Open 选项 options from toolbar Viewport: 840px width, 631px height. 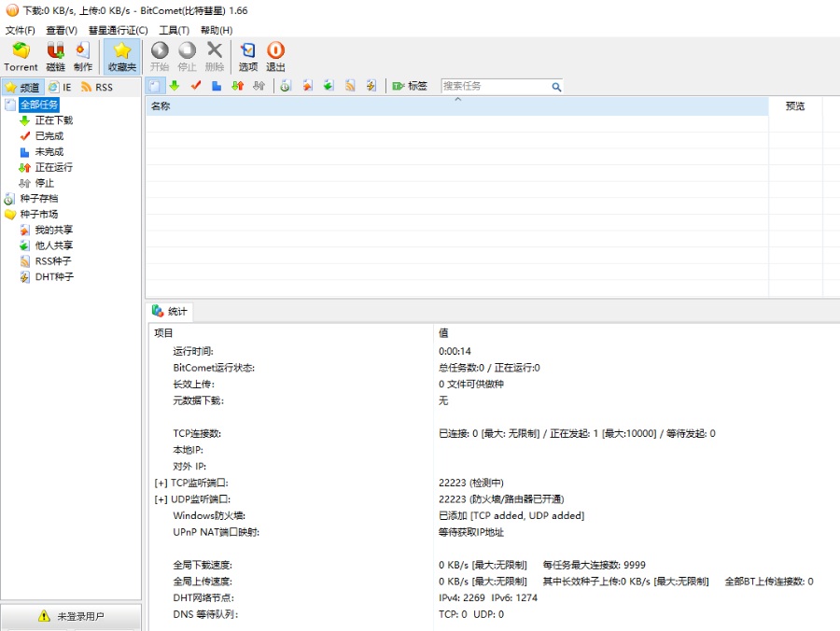pyautogui.click(x=248, y=56)
